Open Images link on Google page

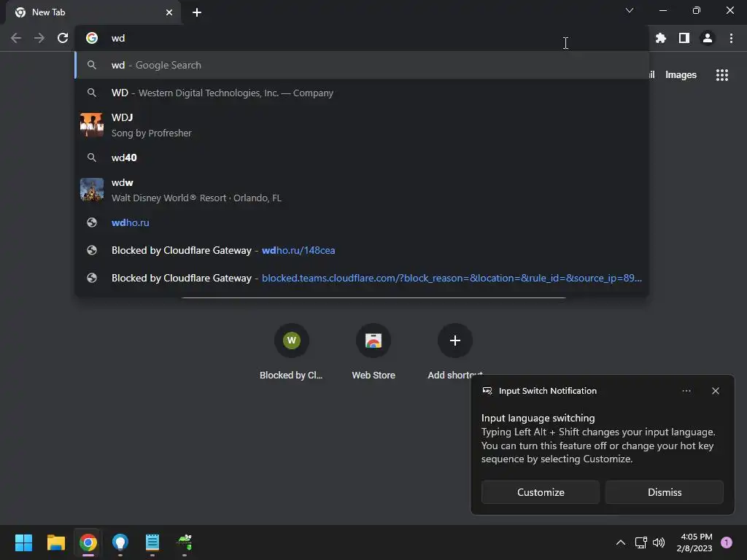pos(681,75)
